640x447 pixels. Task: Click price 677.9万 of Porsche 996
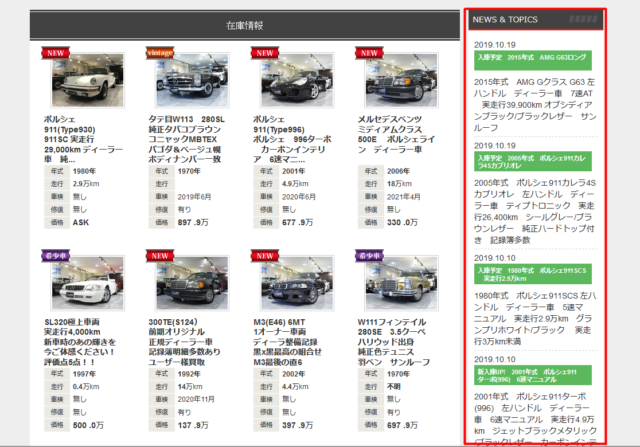[298, 222]
